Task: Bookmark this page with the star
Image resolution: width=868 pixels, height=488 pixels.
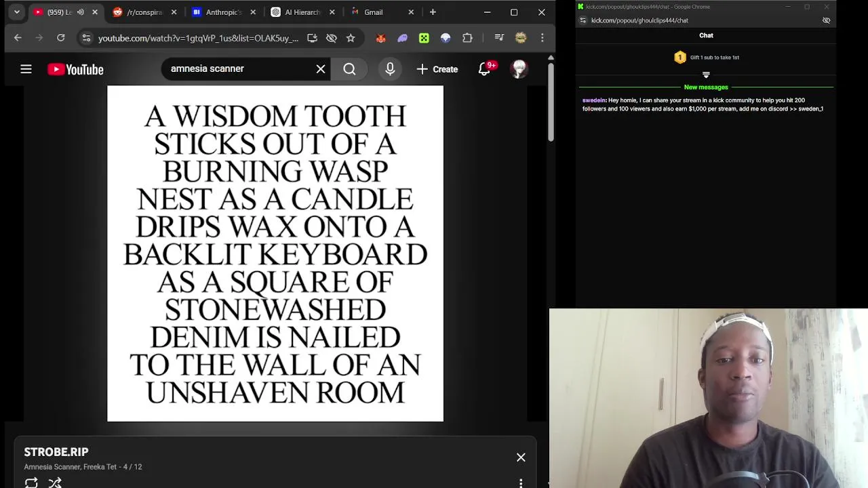Action: click(351, 38)
